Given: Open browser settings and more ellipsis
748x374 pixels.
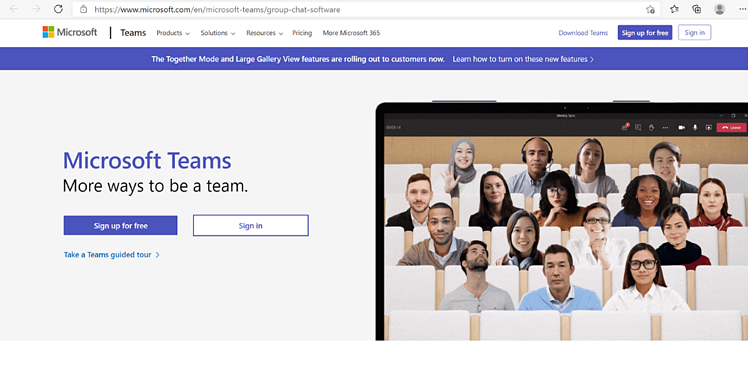Looking at the screenshot, I should click(x=742, y=9).
